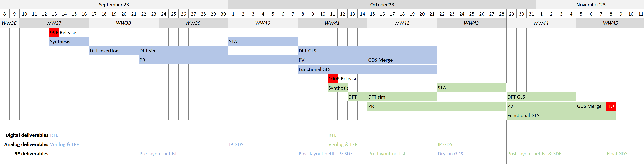Image resolution: width=644 pixels, height=164 pixels.
Task: Select the blue Functional GLS bar
Action: tap(367, 69)
